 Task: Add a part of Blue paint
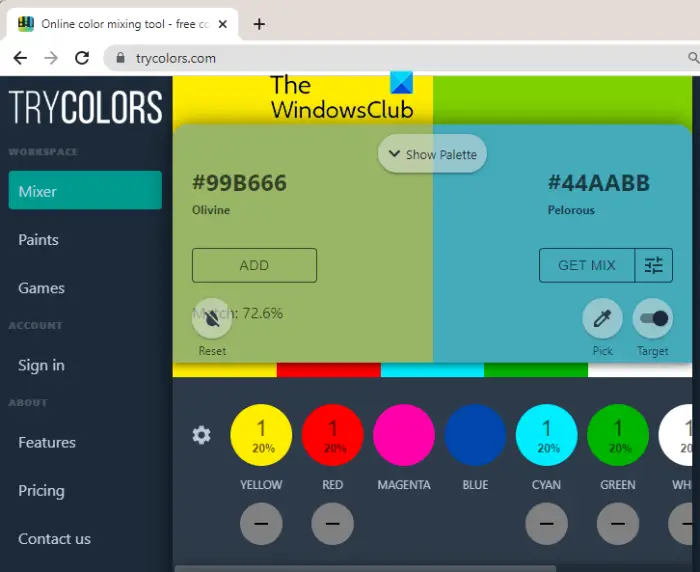(475, 435)
